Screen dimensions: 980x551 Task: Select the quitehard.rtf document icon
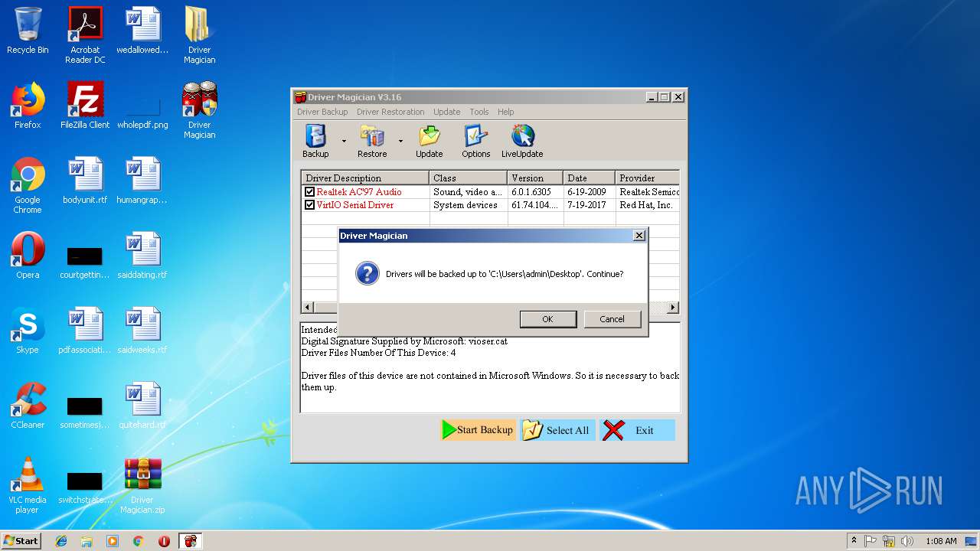142,406
